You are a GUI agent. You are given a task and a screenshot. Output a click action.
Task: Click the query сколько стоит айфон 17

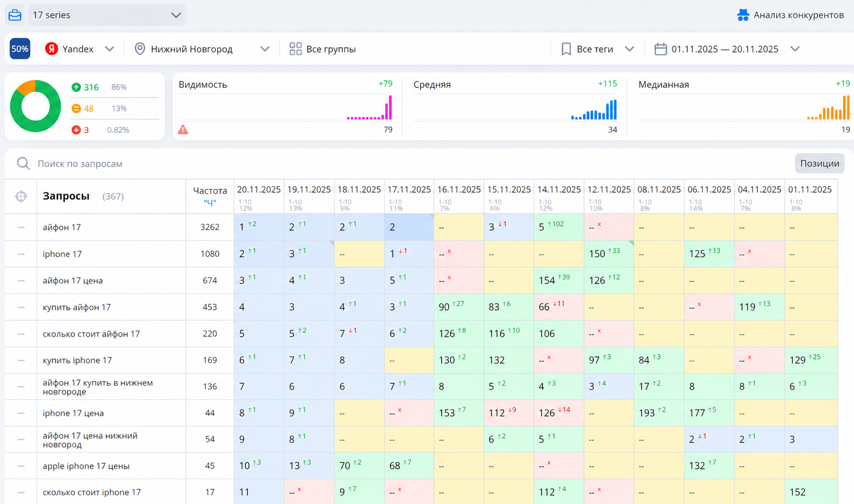tap(92, 334)
